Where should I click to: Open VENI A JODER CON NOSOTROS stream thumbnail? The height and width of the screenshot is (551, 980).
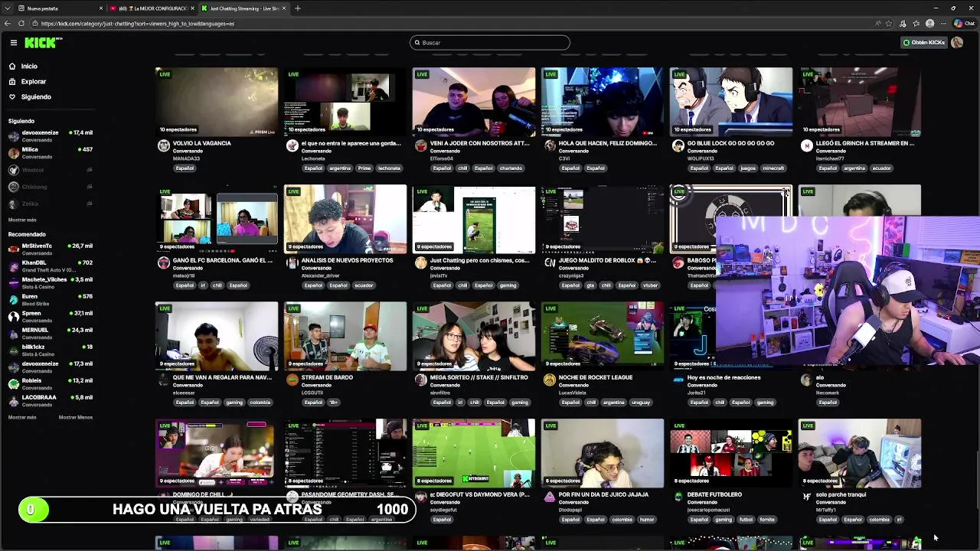(474, 102)
